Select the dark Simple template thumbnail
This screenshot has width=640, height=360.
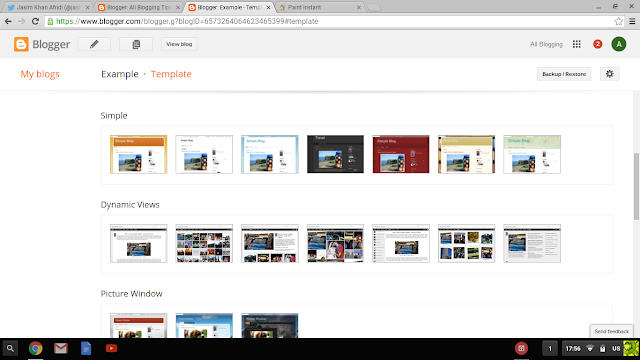pyautogui.click(x=335, y=154)
